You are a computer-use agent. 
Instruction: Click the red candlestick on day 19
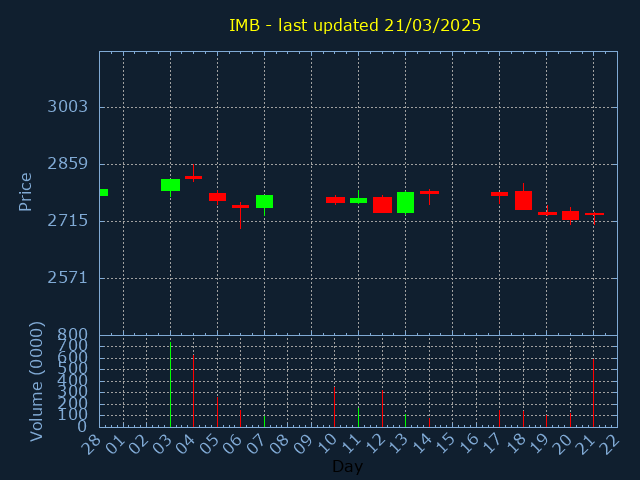[x=547, y=213]
